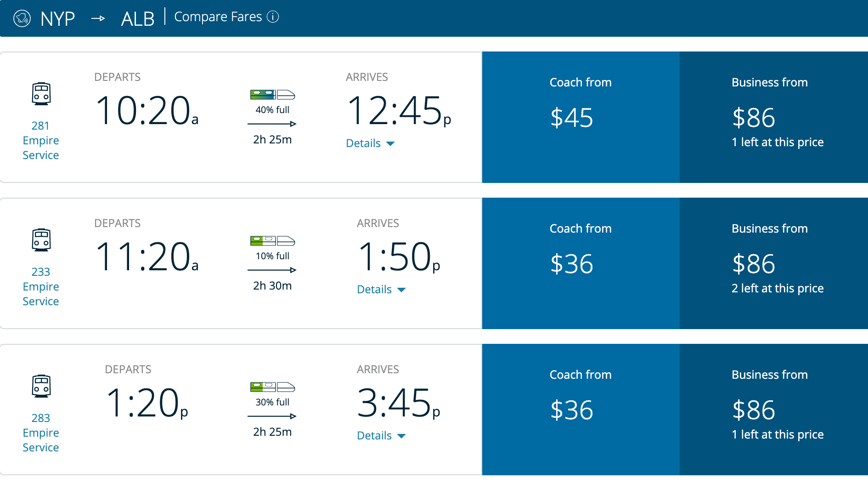Choose $36 Coach fare on train 233
Screen dimensions: 868x490
pyautogui.click(x=581, y=263)
